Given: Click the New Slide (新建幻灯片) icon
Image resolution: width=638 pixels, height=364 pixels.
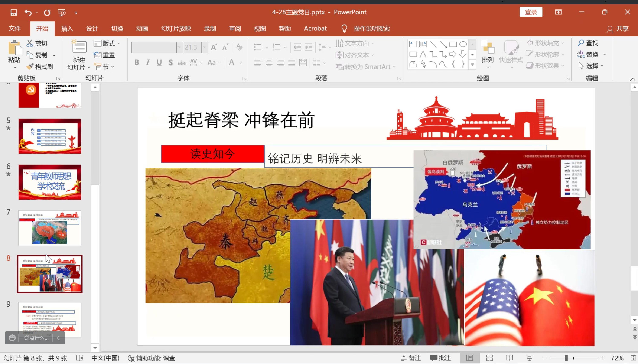Looking at the screenshot, I should pyautogui.click(x=79, y=46).
